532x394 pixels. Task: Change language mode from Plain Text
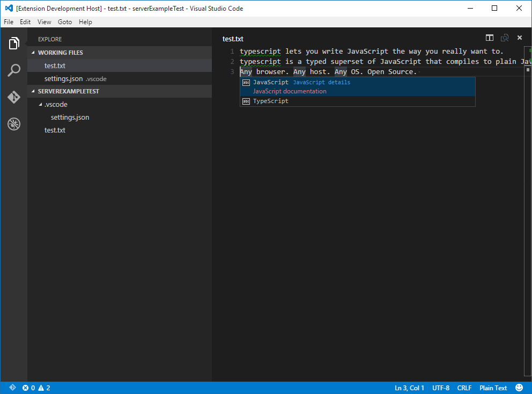[x=493, y=388]
